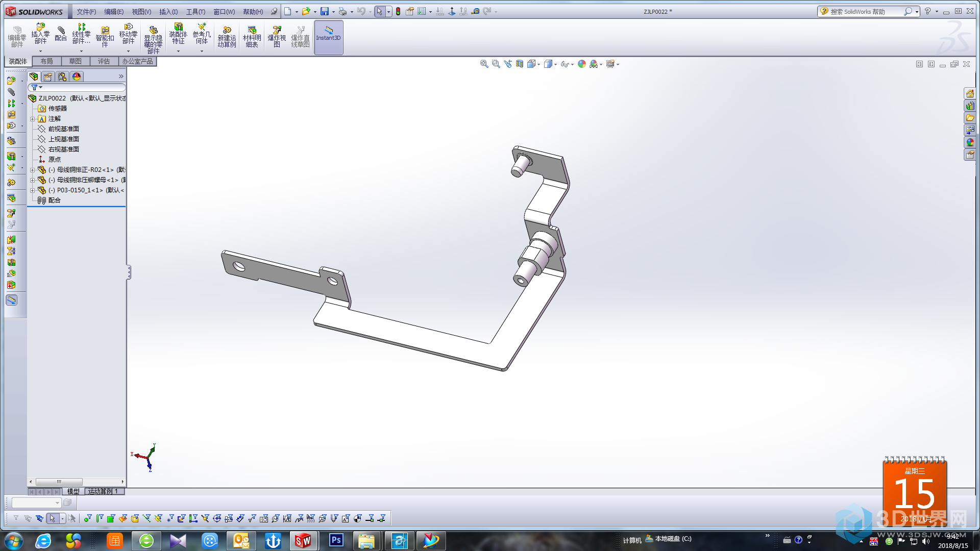This screenshot has height=551, width=980.
Task: Select the 传感器 sensors item in tree
Action: pos(57,109)
